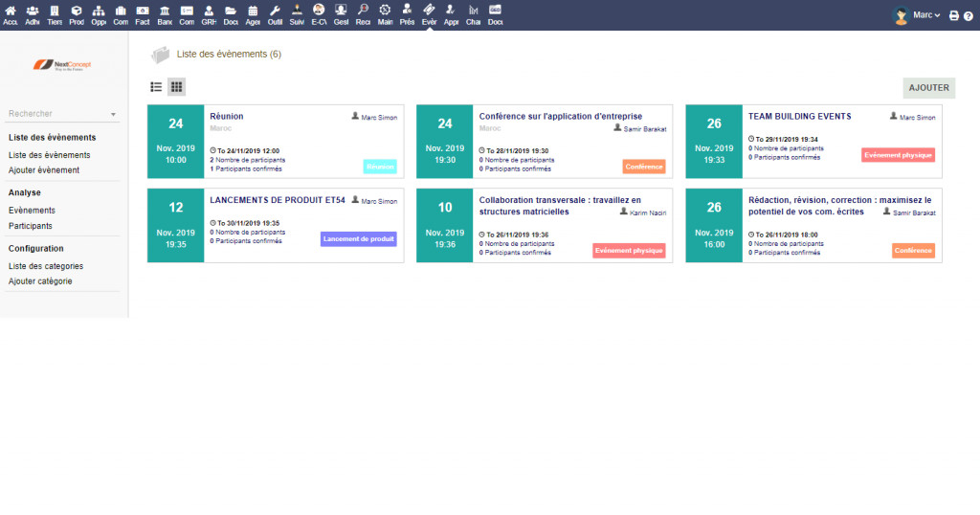This screenshot has height=515, width=980.
Task: Open Participants analysis link
Action: click(x=30, y=226)
